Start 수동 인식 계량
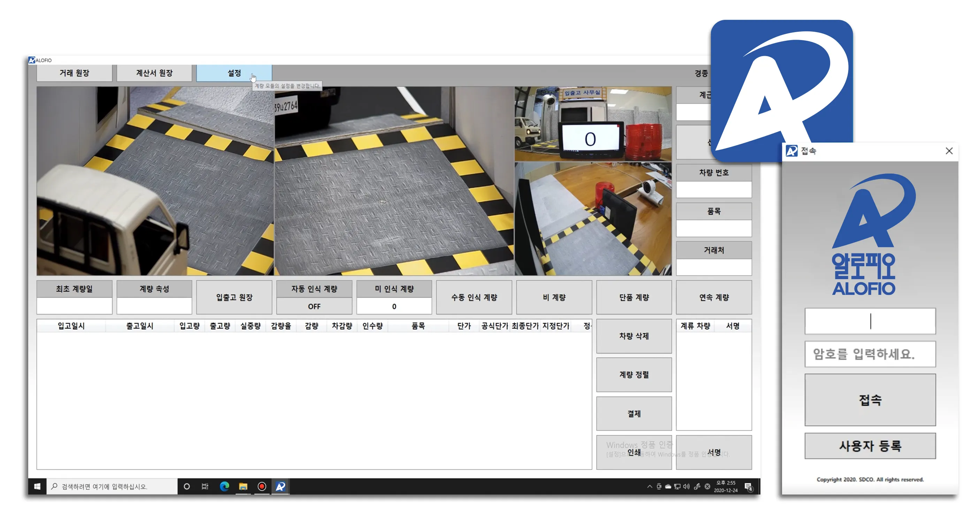This screenshot has width=980, height=513. pos(474,297)
